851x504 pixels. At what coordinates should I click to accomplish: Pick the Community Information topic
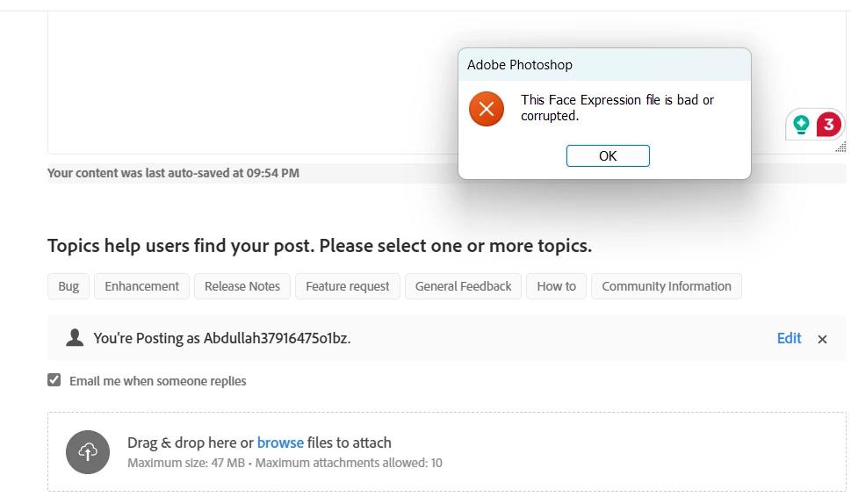tap(667, 286)
